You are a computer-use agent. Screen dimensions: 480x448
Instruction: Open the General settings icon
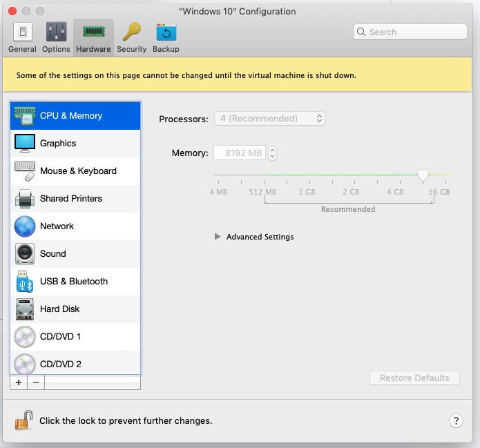(x=22, y=32)
